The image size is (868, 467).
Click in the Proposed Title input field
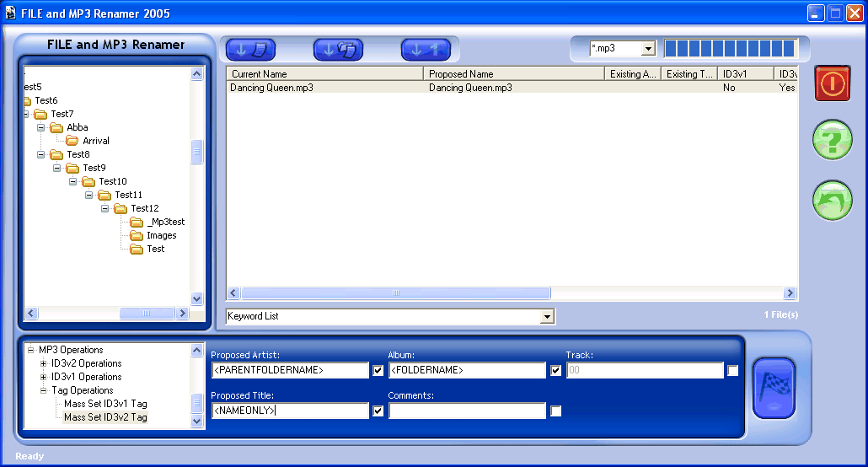(290, 411)
